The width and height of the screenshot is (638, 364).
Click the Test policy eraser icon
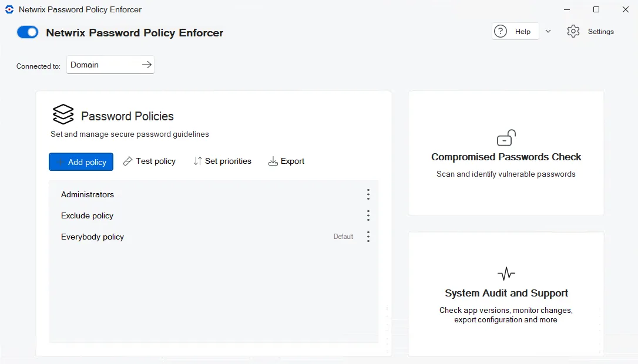[x=127, y=161]
